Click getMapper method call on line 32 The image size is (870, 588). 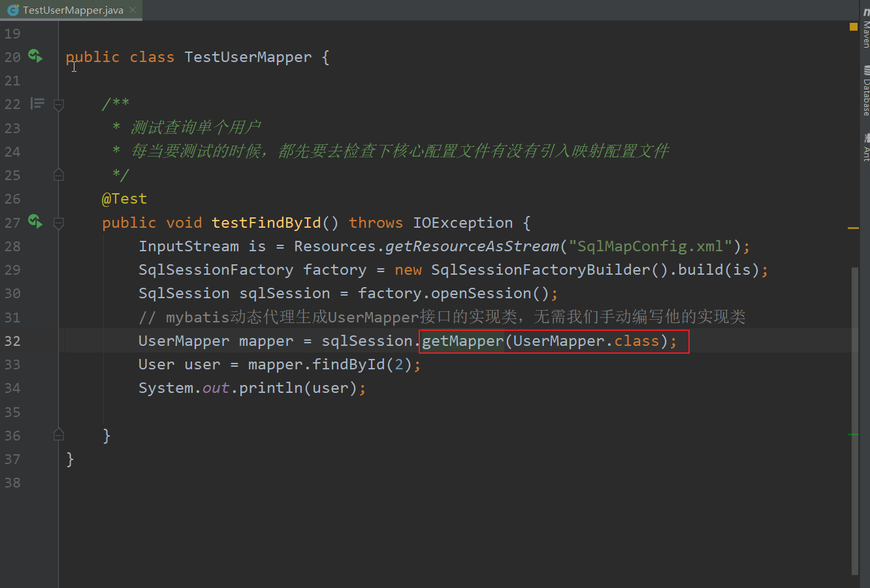463,341
